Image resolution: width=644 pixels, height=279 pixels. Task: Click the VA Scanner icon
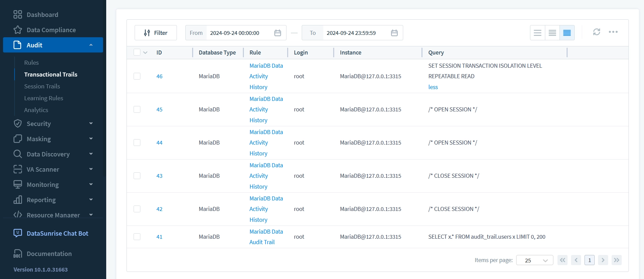pos(18,169)
